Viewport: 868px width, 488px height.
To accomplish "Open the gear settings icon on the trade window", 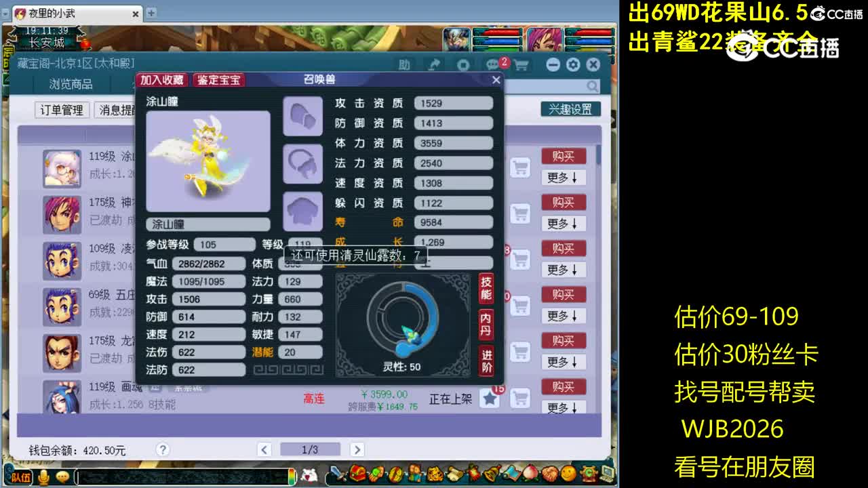I will tap(573, 64).
